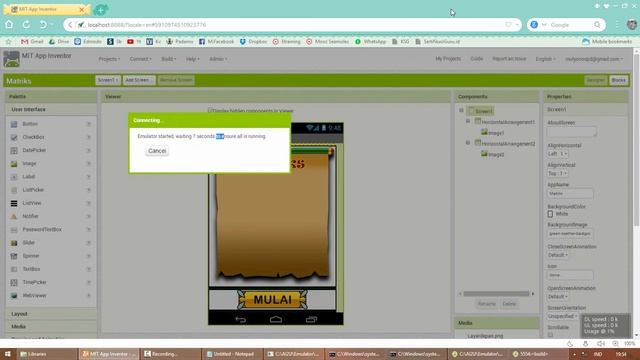Open the Screen1 dropdown
The width and height of the screenshot is (640, 360).
coord(108,80)
